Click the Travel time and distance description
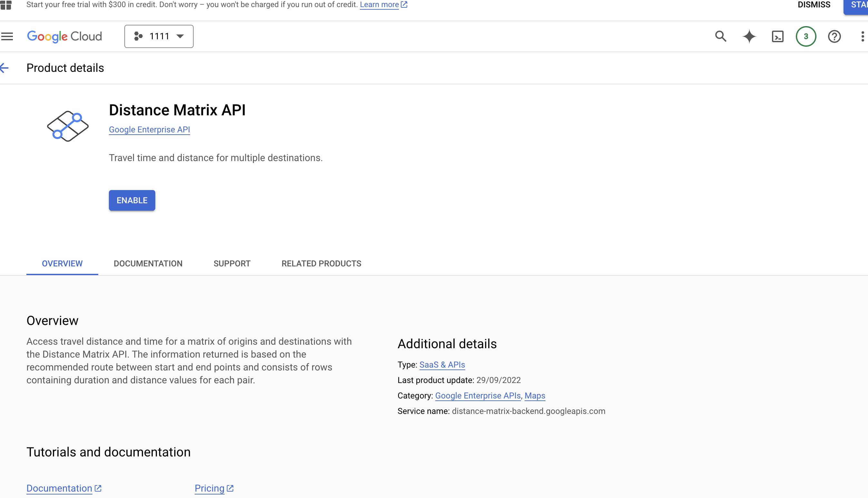 pyautogui.click(x=216, y=158)
